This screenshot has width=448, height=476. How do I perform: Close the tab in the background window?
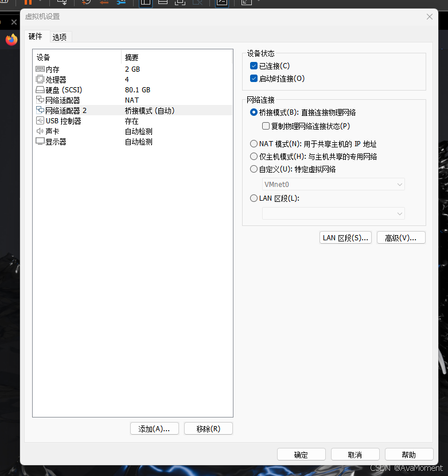[x=14, y=22]
